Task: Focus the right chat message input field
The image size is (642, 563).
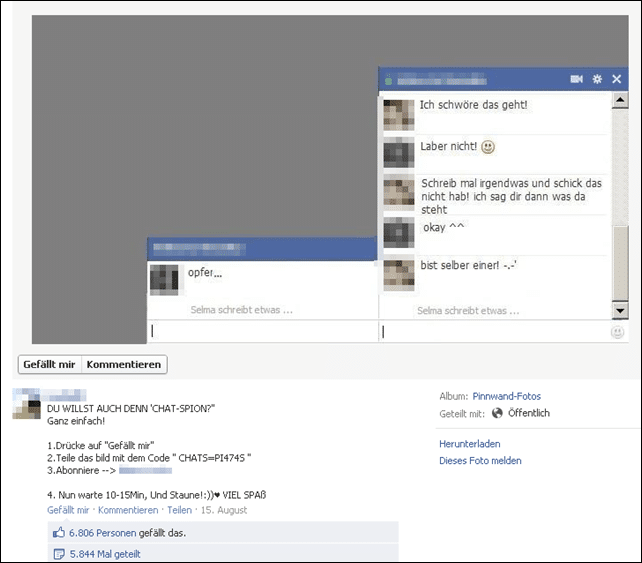Action: [494, 332]
